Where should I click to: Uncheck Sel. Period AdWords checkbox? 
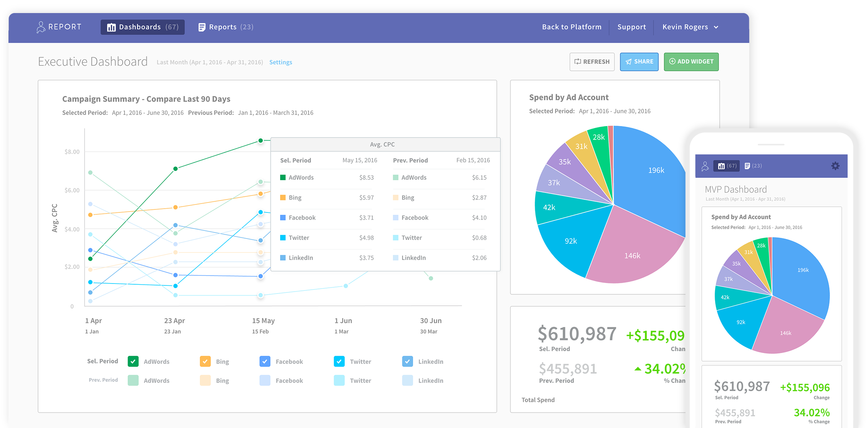point(133,362)
